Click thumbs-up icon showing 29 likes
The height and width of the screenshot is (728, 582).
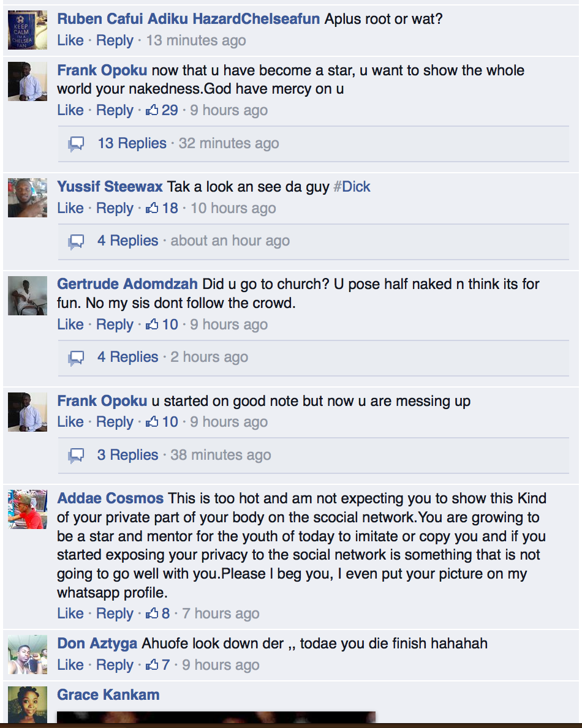152,110
